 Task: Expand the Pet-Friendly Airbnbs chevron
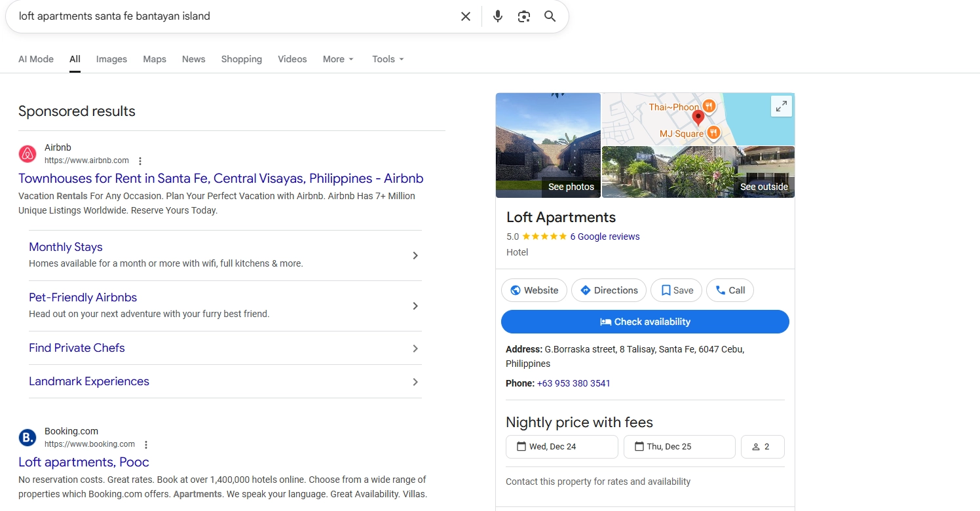(x=415, y=306)
